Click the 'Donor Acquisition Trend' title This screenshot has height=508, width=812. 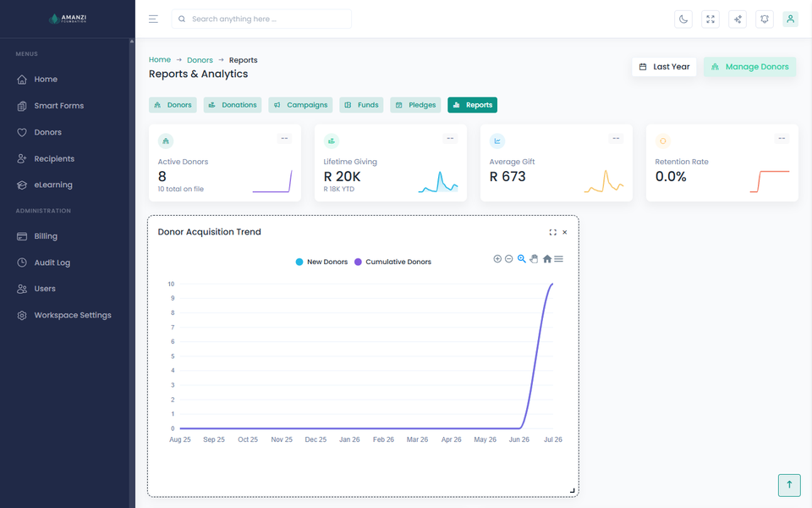(x=209, y=232)
